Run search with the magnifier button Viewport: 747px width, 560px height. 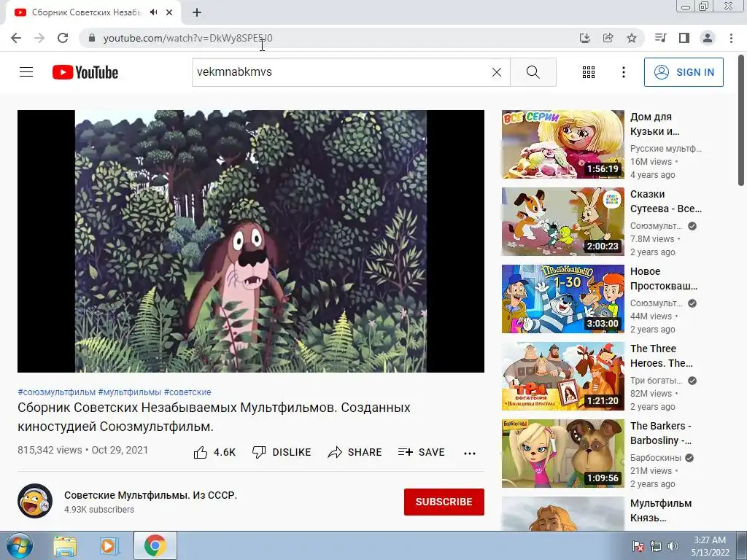(533, 72)
